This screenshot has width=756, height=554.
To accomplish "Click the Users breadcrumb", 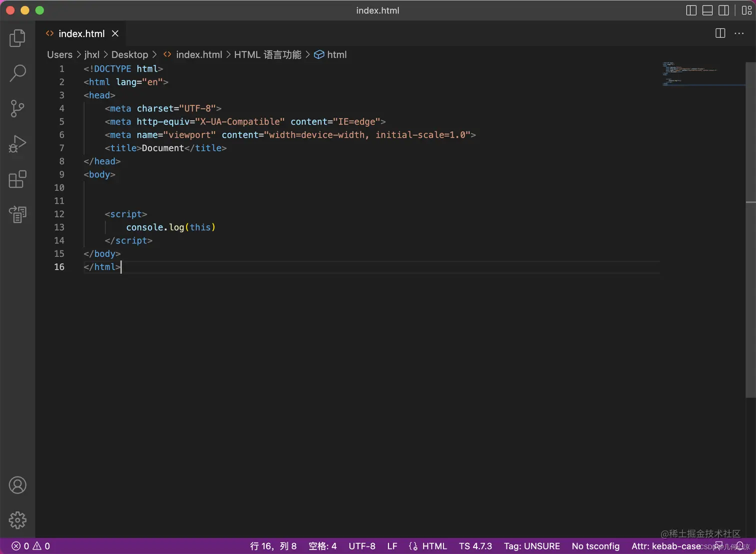I will pos(59,54).
